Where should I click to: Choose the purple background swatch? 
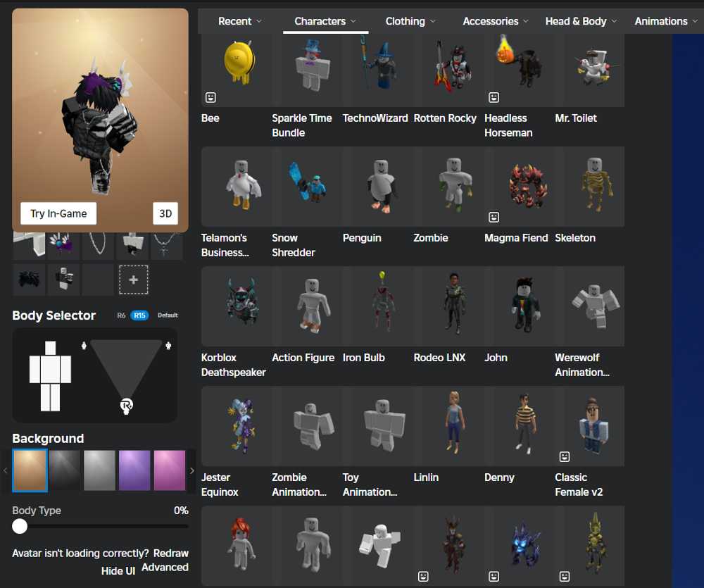click(134, 470)
